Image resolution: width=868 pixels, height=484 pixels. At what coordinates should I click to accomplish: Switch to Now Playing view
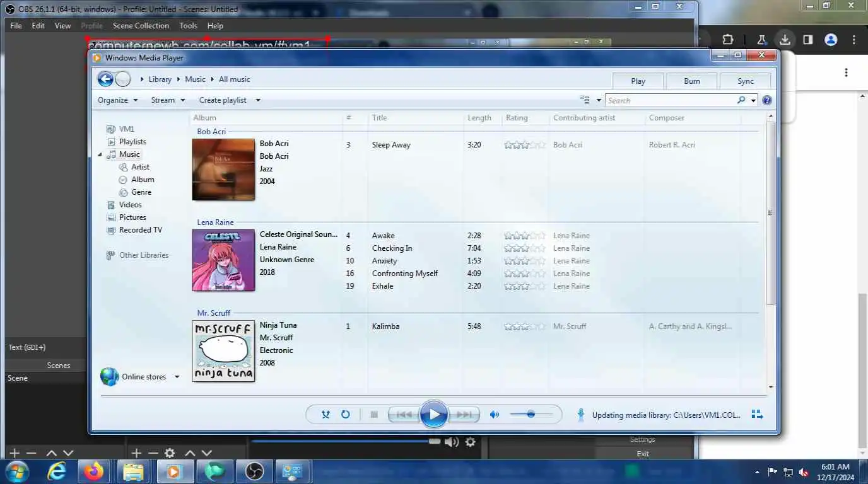point(758,415)
